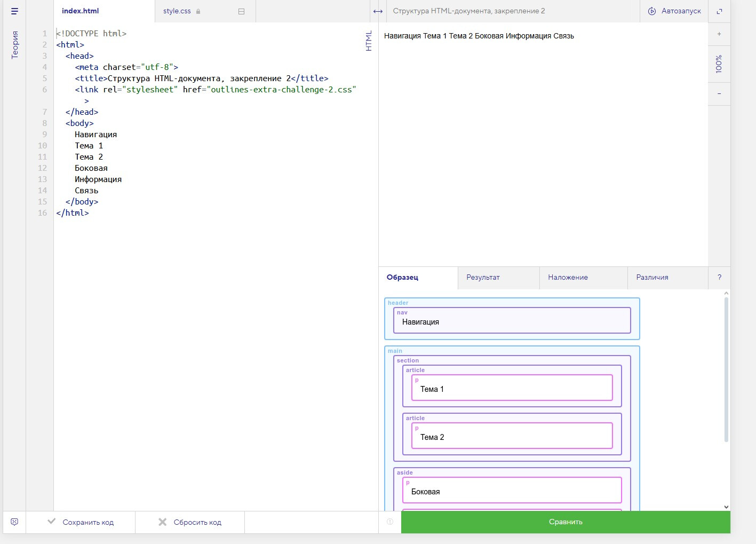756x544 pixels.
Task: Select the index.html tab
Action: [81, 11]
